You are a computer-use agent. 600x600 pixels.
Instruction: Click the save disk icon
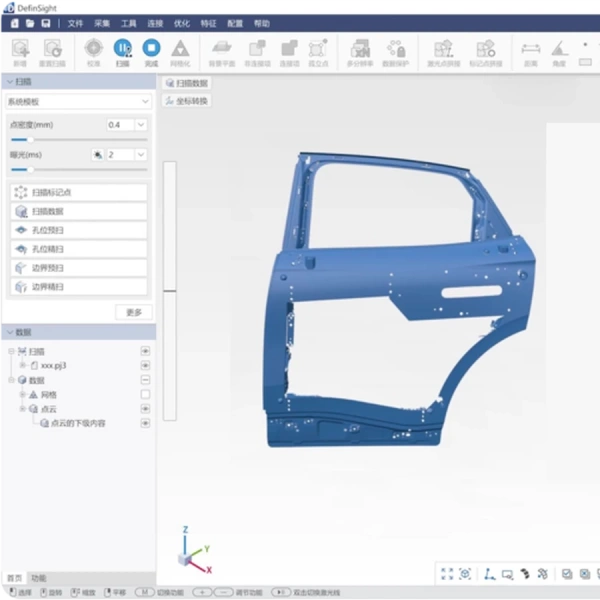46,23
